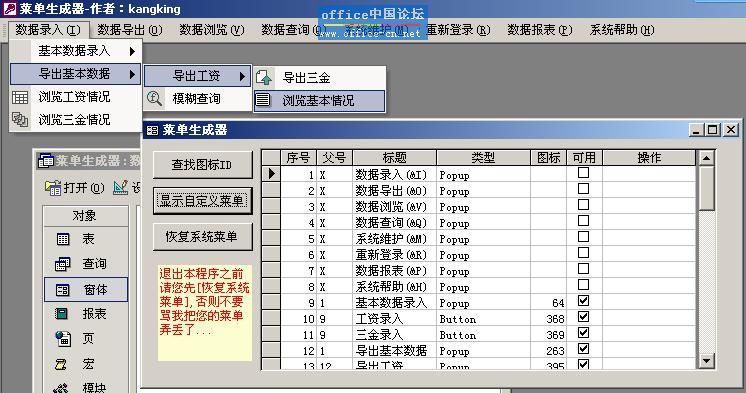Click the 模糊查询 magnifier icon
This screenshot has height=393, width=746.
coord(154,98)
